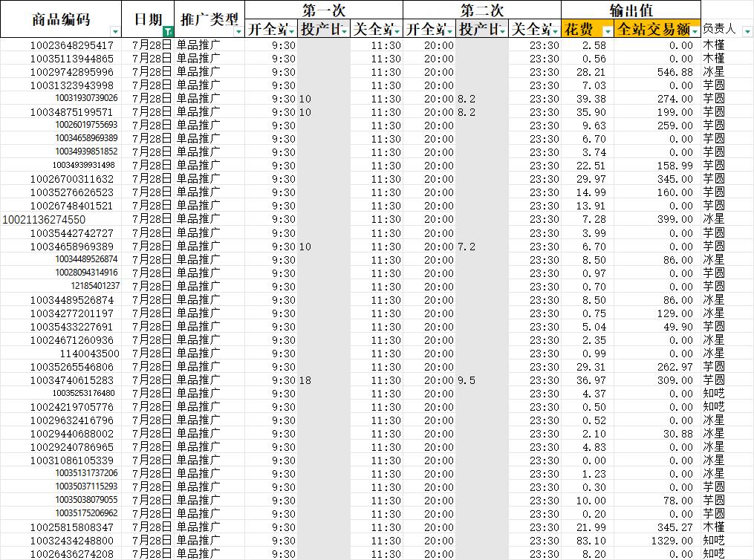Select the 花费 cell 22.51
754x560 pixels.
[x=588, y=166]
